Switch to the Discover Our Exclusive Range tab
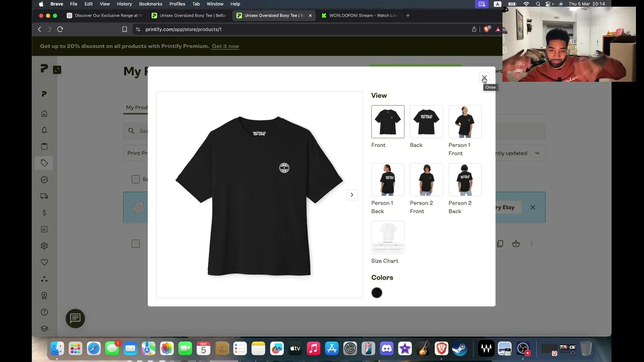The height and width of the screenshot is (362, 644). [x=105, y=15]
